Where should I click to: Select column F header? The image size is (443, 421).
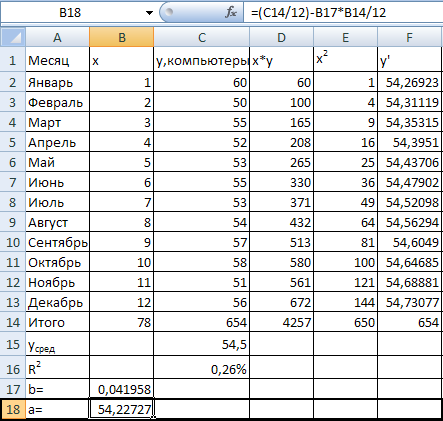pos(410,37)
